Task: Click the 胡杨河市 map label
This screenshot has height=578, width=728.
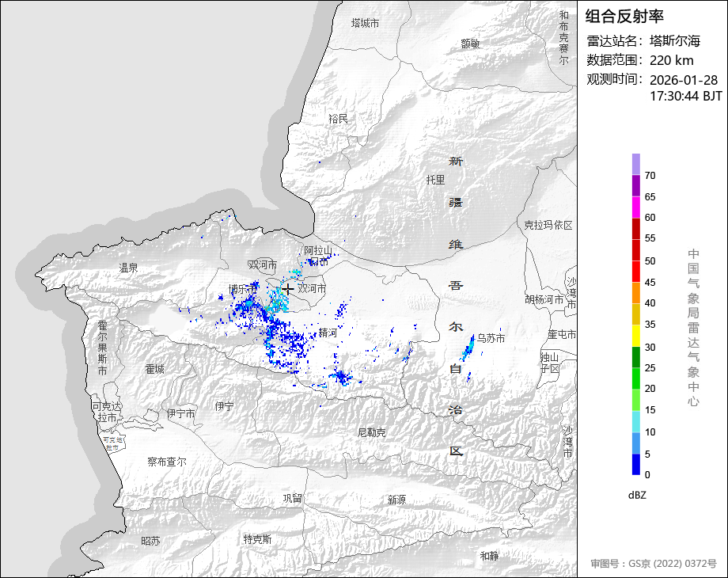Action: (x=544, y=299)
